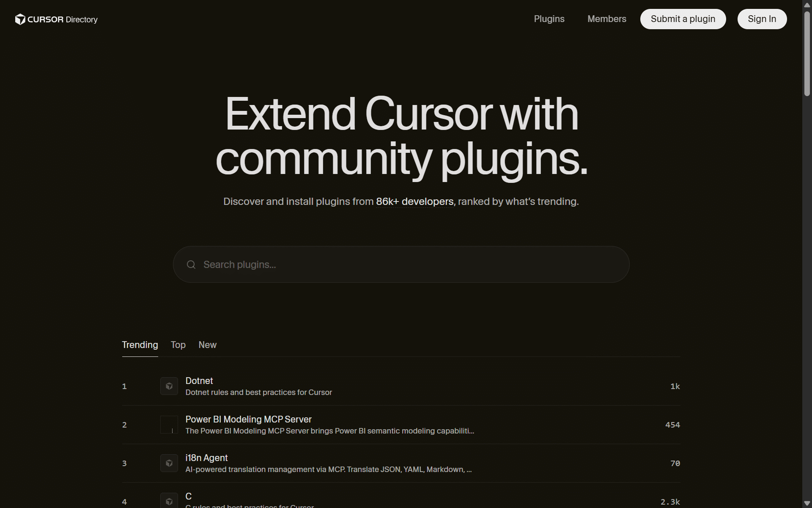Image resolution: width=812 pixels, height=508 pixels.
Task: Click the 70 count on i18n Agent row
Action: [675, 463]
